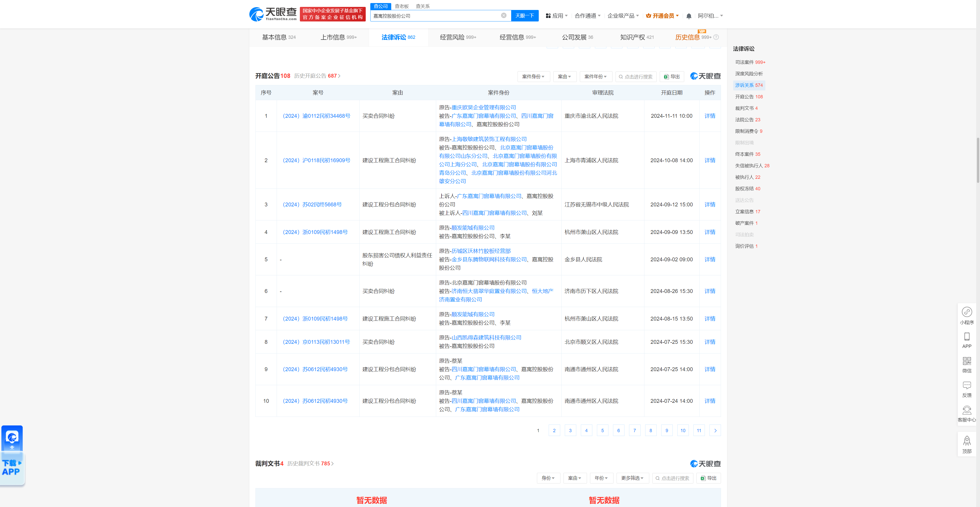Open the 身份 filter in judgment documents
The height and width of the screenshot is (507, 980).
coord(548,478)
